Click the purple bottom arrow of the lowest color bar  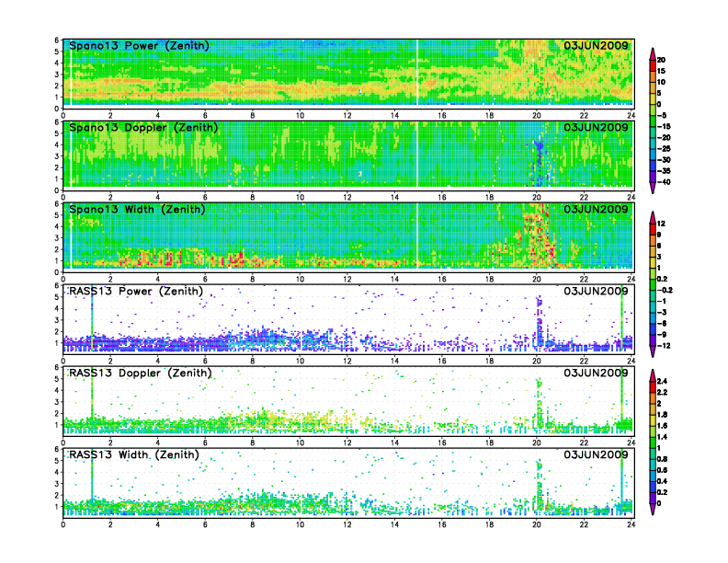click(x=653, y=510)
